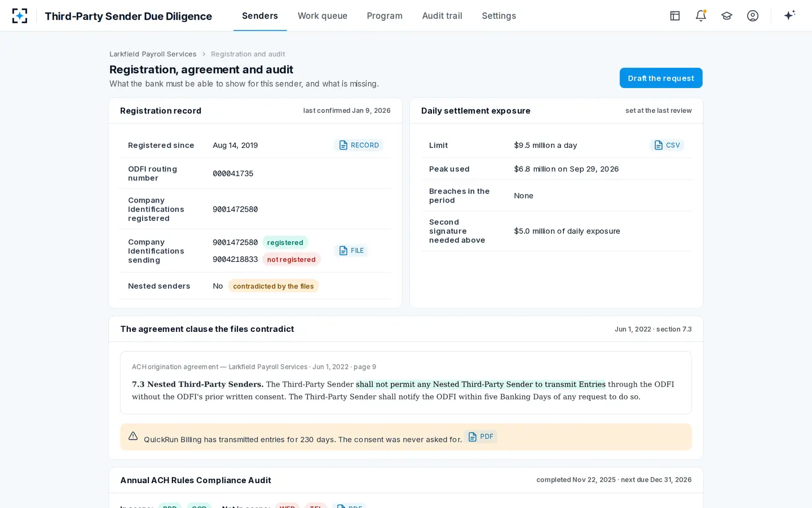Open the notifications bell
Image resolution: width=812 pixels, height=508 pixels.
[701, 16]
